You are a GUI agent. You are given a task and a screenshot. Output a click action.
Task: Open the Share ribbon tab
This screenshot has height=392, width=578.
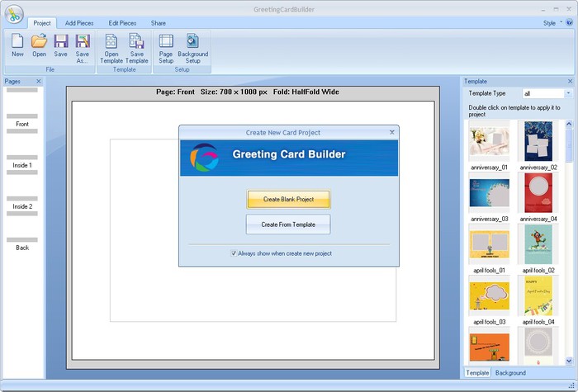tap(158, 23)
